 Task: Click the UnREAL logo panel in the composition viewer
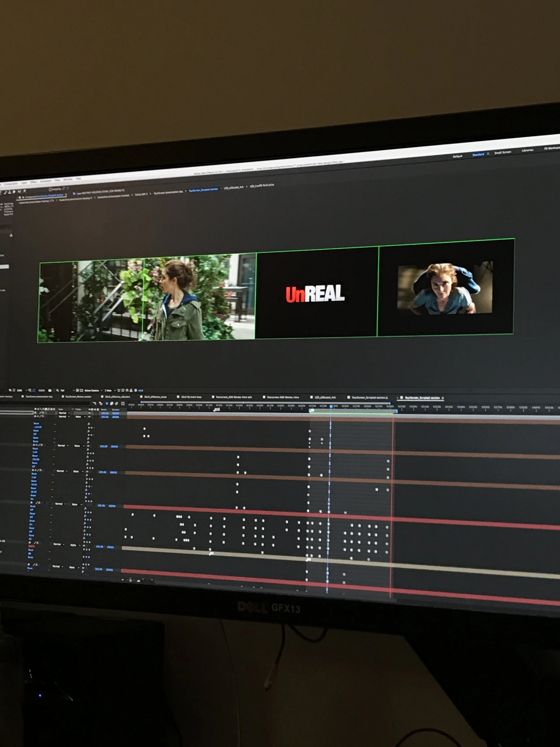316,293
